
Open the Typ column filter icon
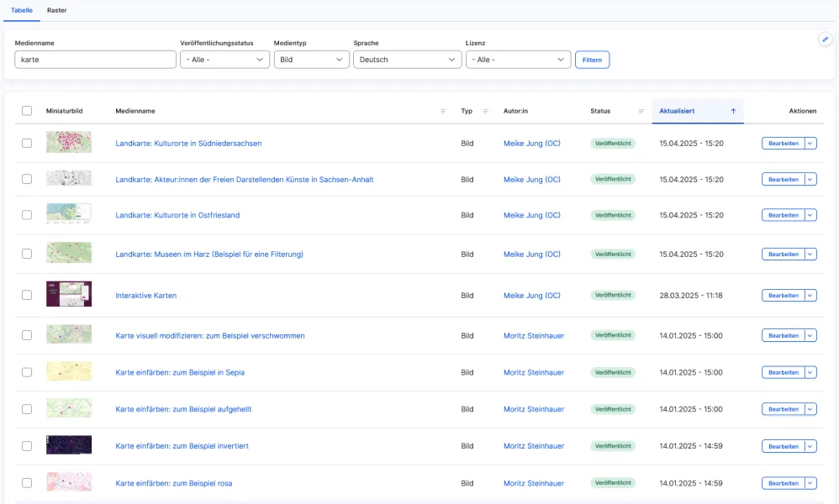486,111
